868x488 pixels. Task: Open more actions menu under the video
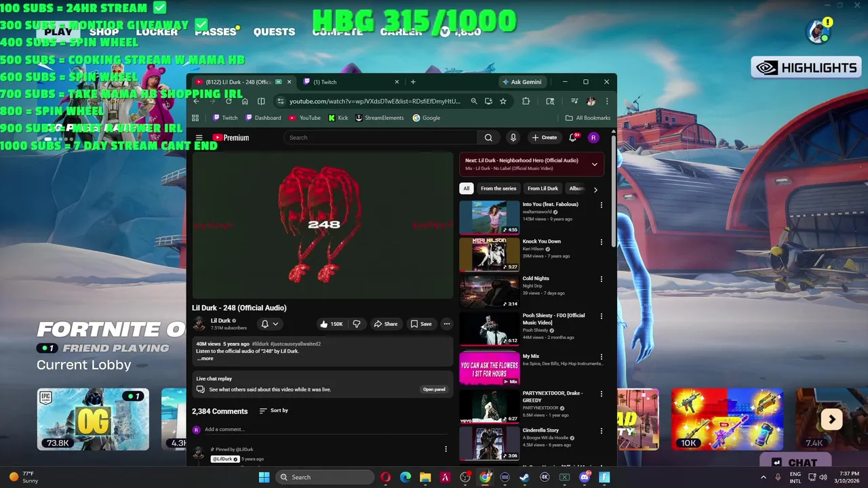tap(446, 324)
